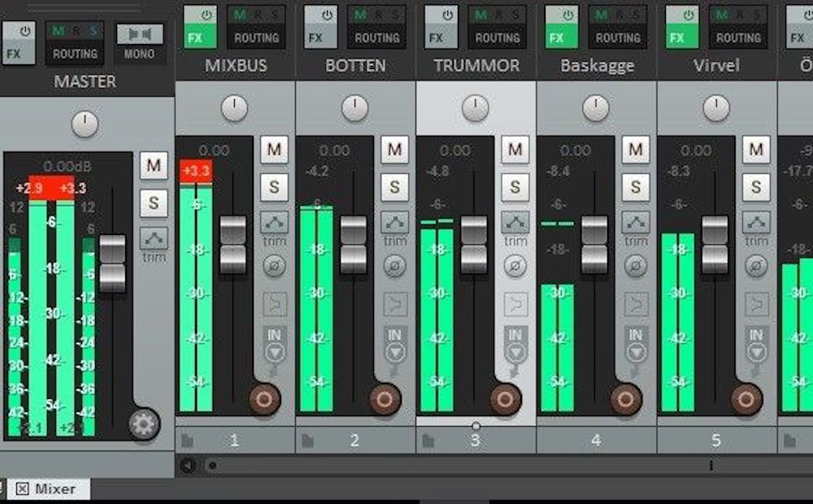
Task: Solo the Virvel track
Action: pyautogui.click(x=755, y=186)
